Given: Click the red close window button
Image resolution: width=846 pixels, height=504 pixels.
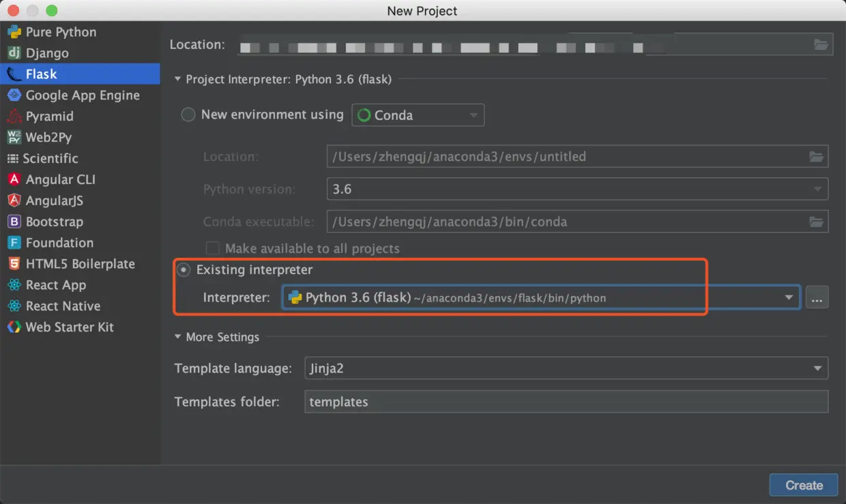Looking at the screenshot, I should tap(14, 11).
